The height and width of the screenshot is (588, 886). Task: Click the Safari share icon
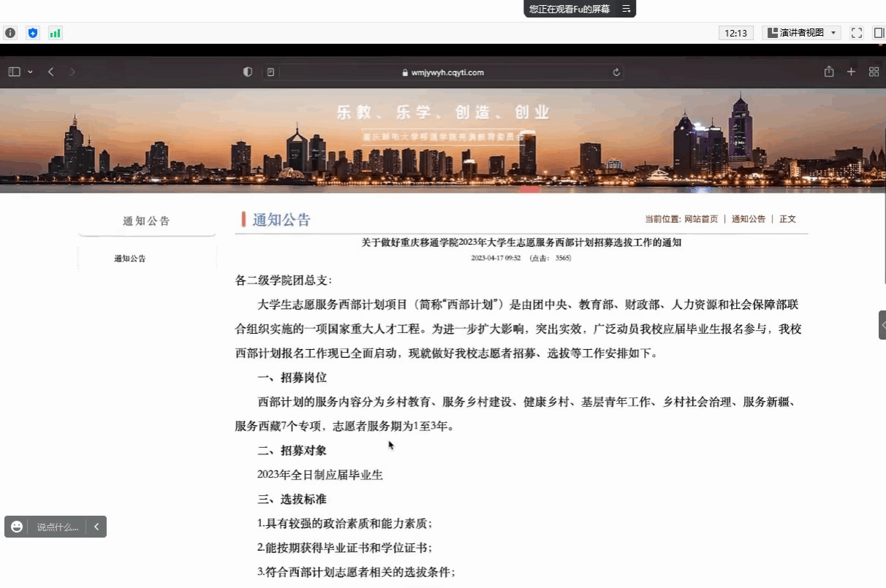[829, 72]
